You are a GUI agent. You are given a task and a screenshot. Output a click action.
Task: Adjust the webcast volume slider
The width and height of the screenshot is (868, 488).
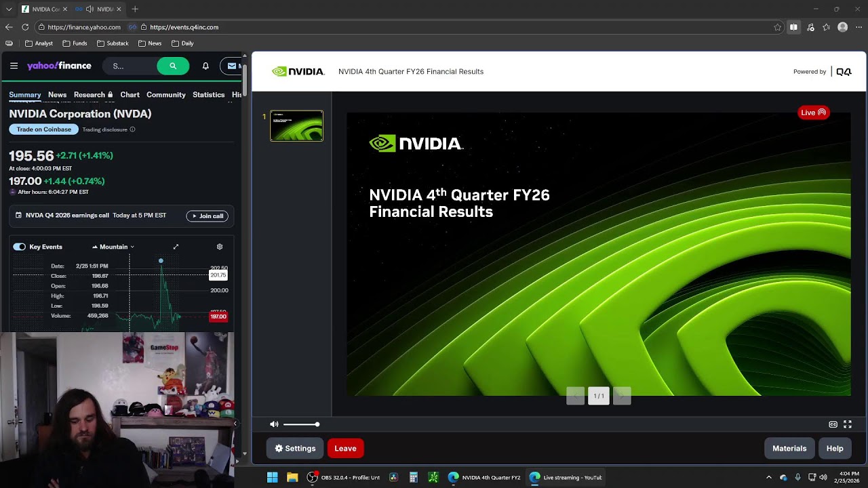[301, 424]
